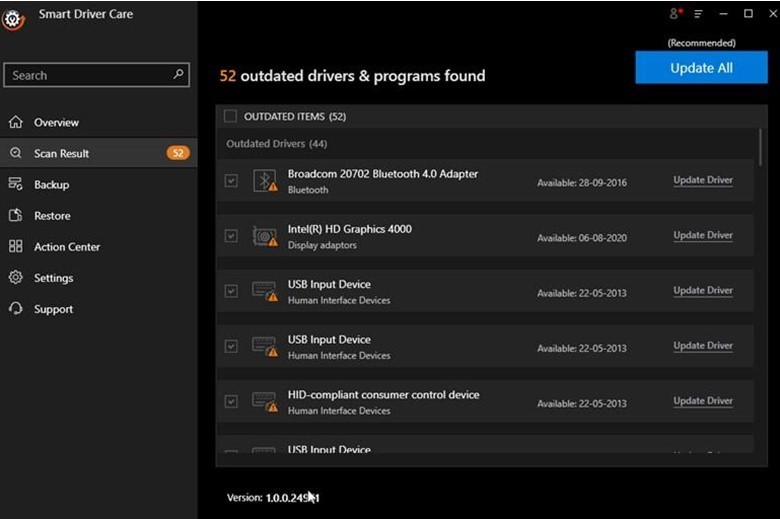This screenshot has width=780, height=519.
Task: Click the search magnifier icon
Action: [179, 75]
